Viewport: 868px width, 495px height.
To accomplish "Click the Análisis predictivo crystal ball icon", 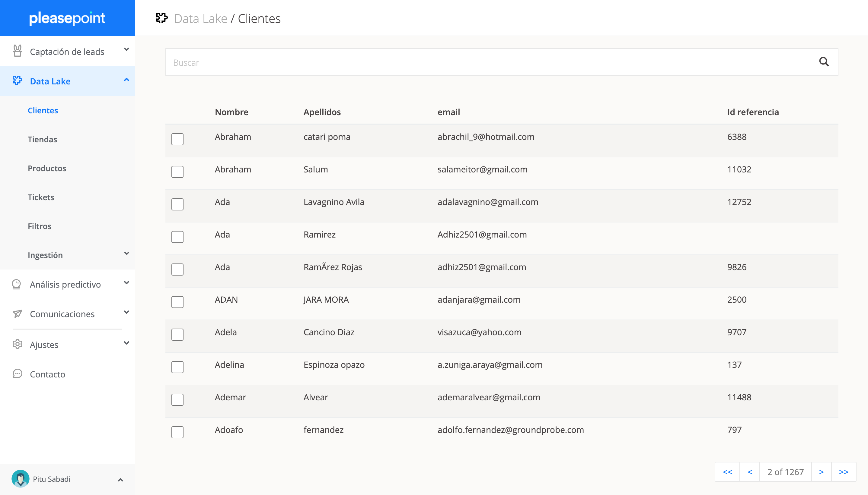I will pos(17,284).
